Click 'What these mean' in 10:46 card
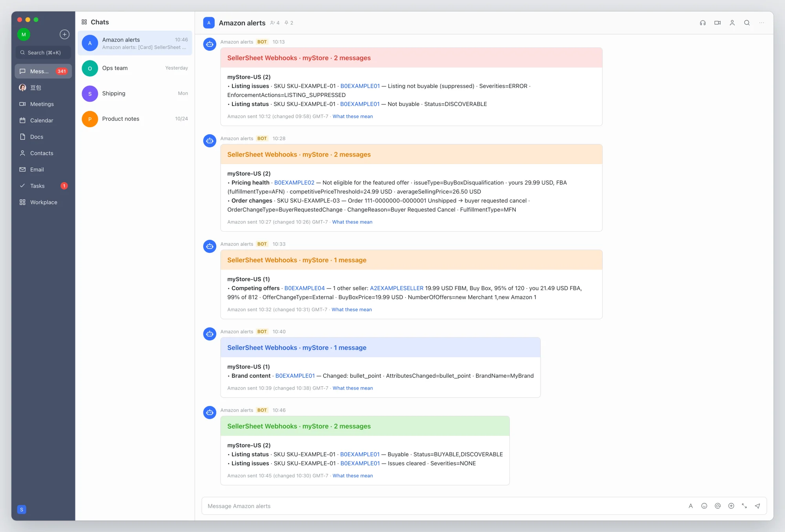The width and height of the screenshot is (785, 532). [x=352, y=476]
